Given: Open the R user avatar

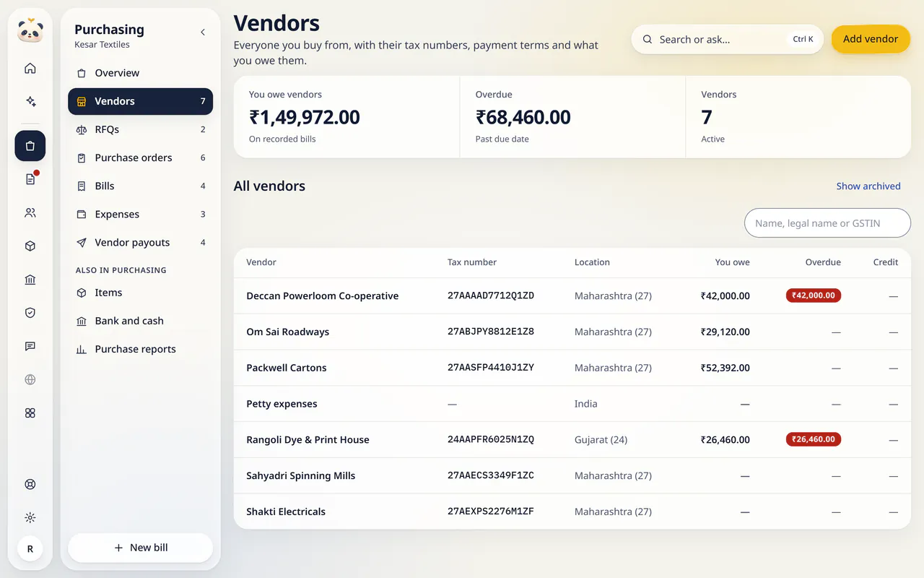Looking at the screenshot, I should pyautogui.click(x=30, y=549).
